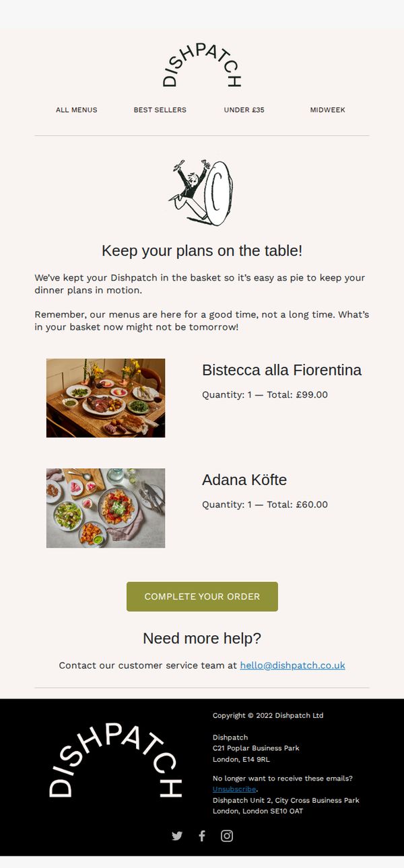Open the MIDWEEK menu link
404x868 pixels.
coord(328,110)
